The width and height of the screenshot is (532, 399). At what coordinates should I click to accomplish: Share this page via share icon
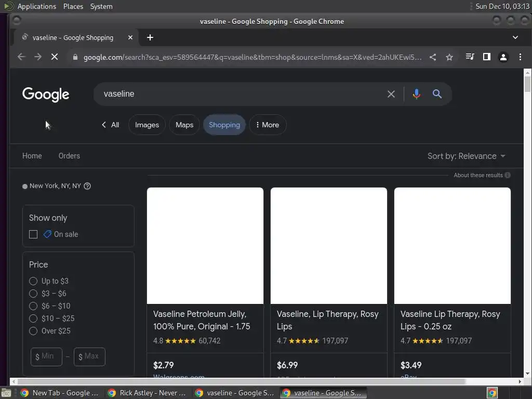[x=433, y=57]
